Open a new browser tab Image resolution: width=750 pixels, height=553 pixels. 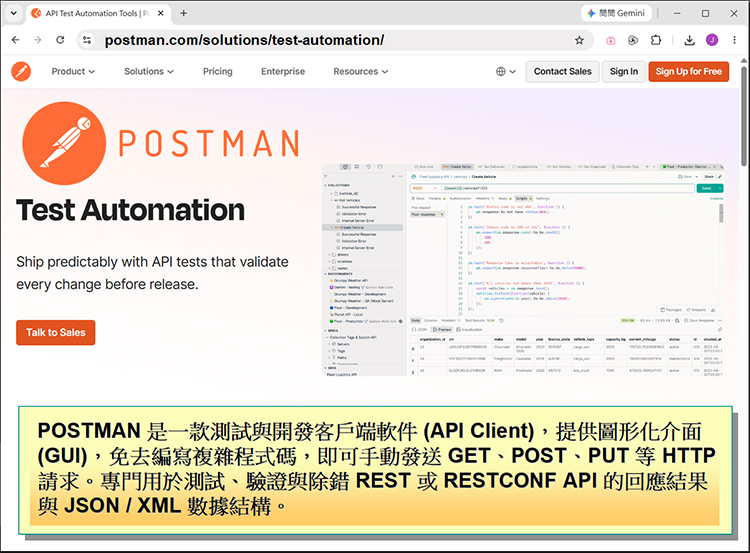pos(184,13)
